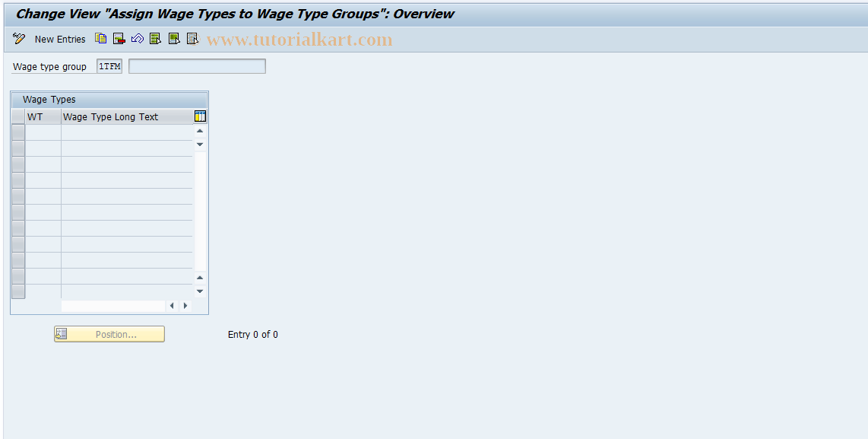Click the Wage Types table title
This screenshot has width=868, height=439.
(49, 100)
